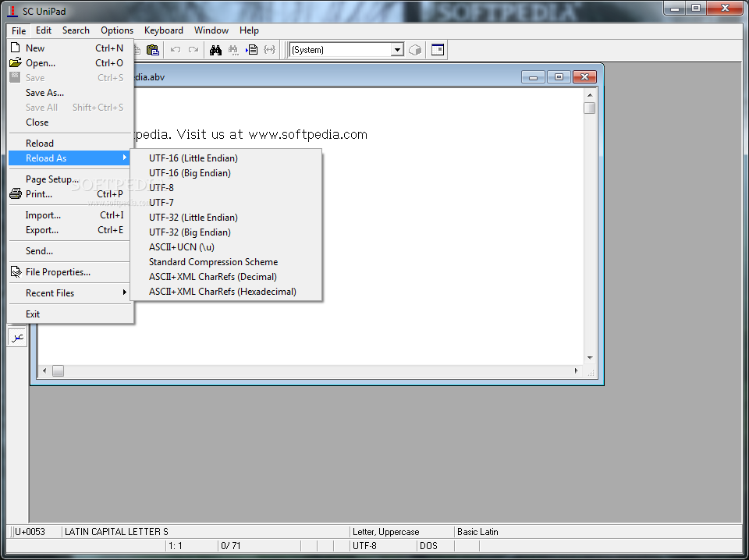
Task: Click the open-folder icon in File menu
Action: pos(16,62)
